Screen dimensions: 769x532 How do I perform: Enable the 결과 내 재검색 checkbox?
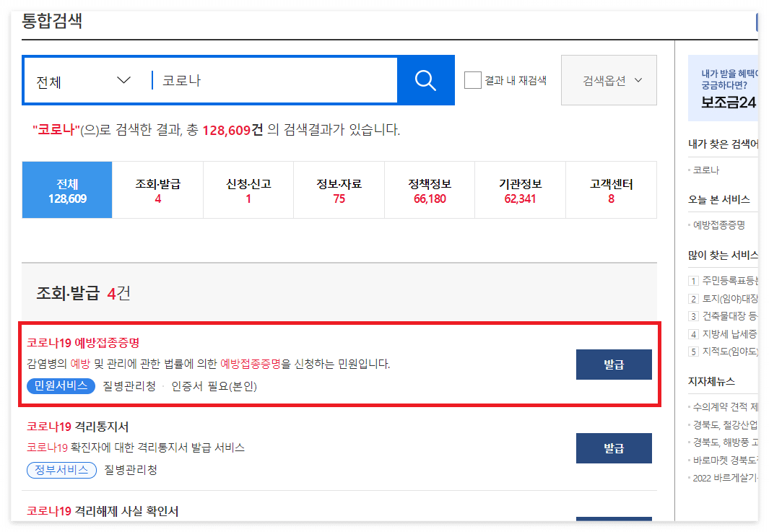click(472, 80)
